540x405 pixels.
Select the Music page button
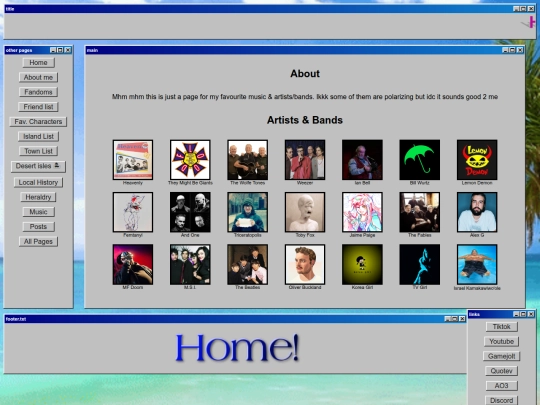[38, 212]
